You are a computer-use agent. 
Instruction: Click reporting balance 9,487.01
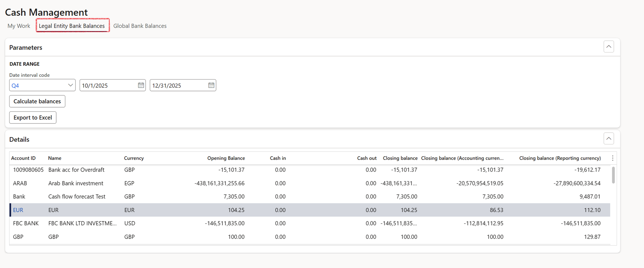[x=590, y=197]
